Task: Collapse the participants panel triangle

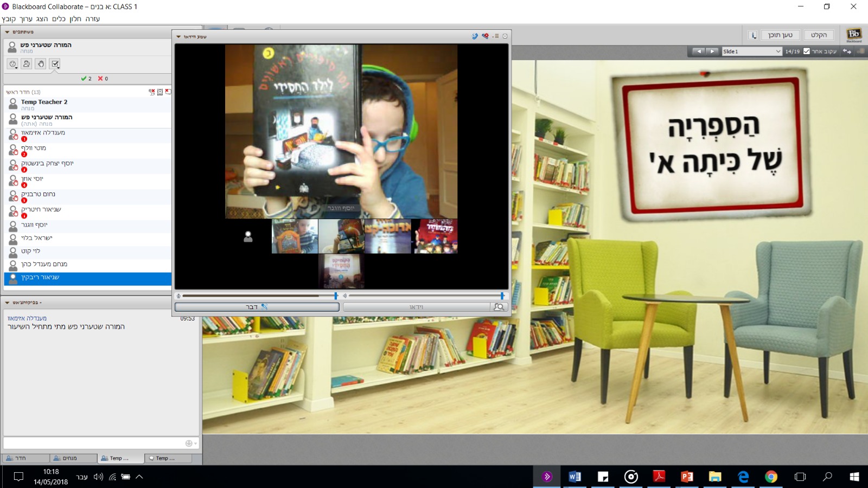Action: pyautogui.click(x=7, y=32)
